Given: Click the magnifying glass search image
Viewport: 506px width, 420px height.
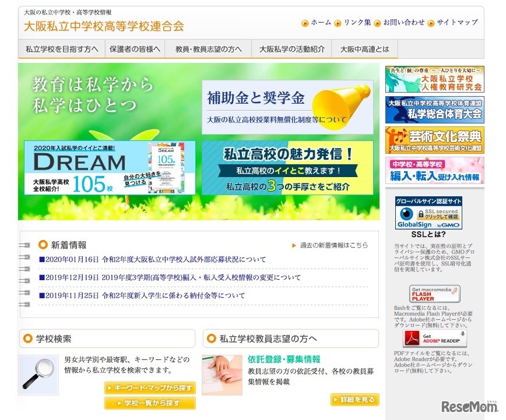Looking at the screenshot, I should click(38, 375).
